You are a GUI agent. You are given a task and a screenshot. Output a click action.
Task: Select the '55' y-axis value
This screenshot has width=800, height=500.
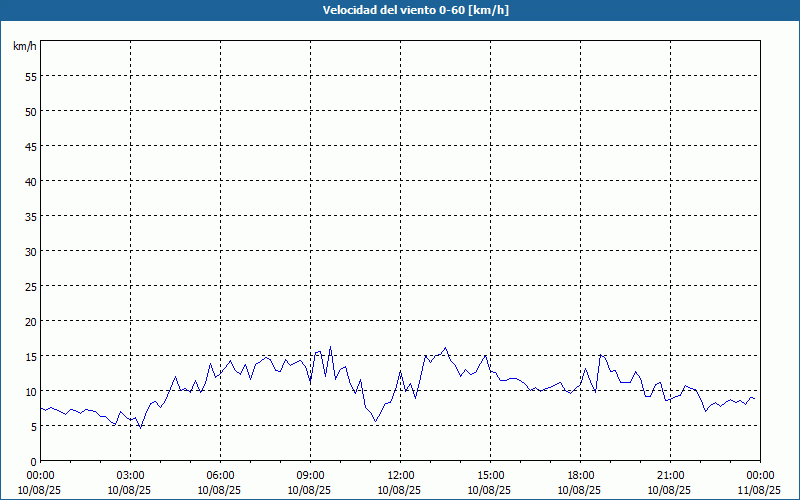(x=31, y=76)
